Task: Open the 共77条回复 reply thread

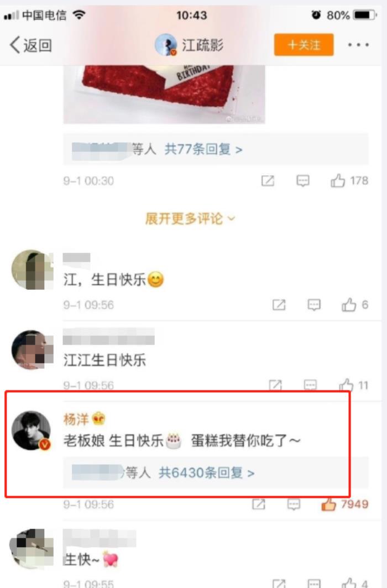Action: (x=203, y=149)
